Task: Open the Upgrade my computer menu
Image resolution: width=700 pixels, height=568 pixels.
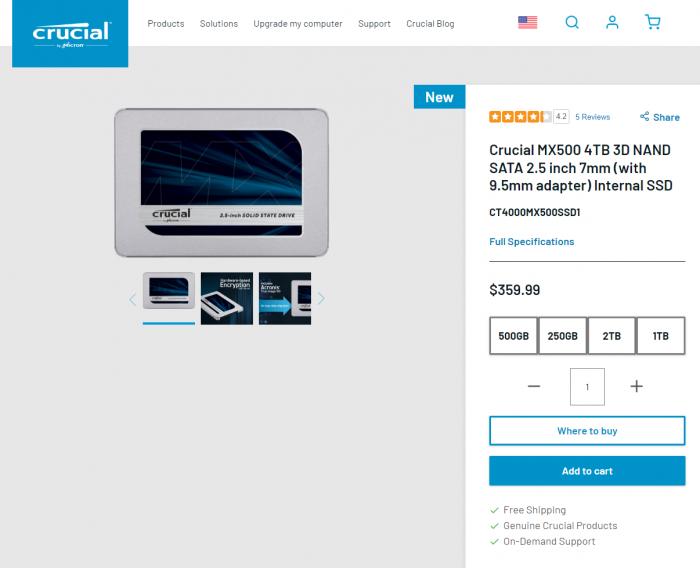Action: (298, 24)
